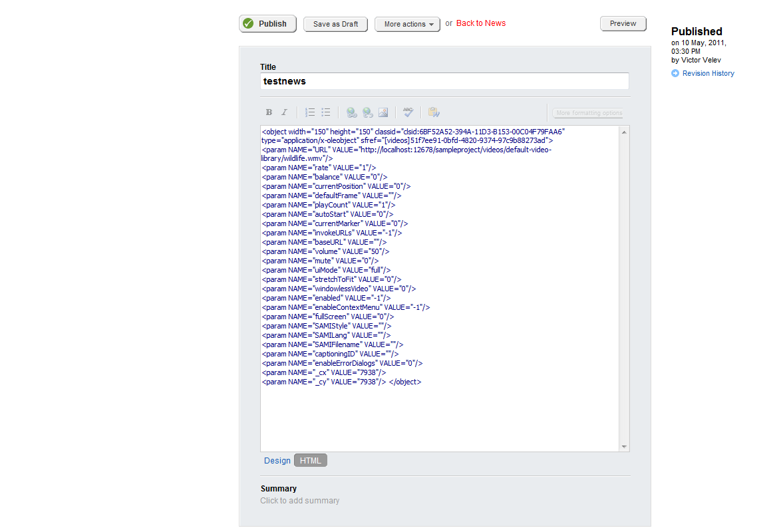
Task: Click the param NAME="playCount" line
Action: (x=329, y=205)
